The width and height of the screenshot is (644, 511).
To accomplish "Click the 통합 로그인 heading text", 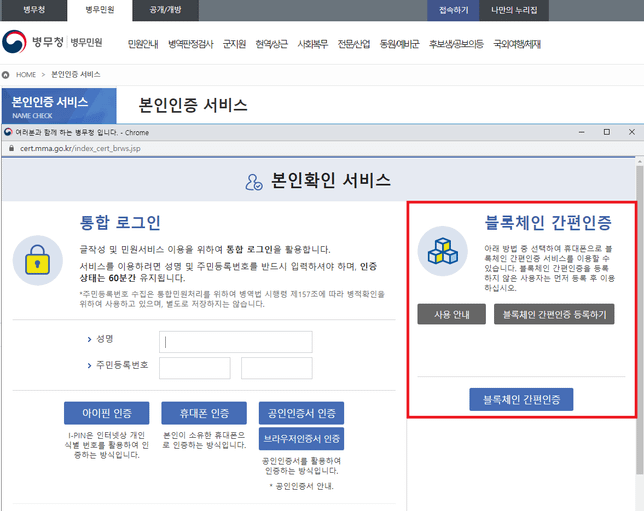I will coord(120,222).
